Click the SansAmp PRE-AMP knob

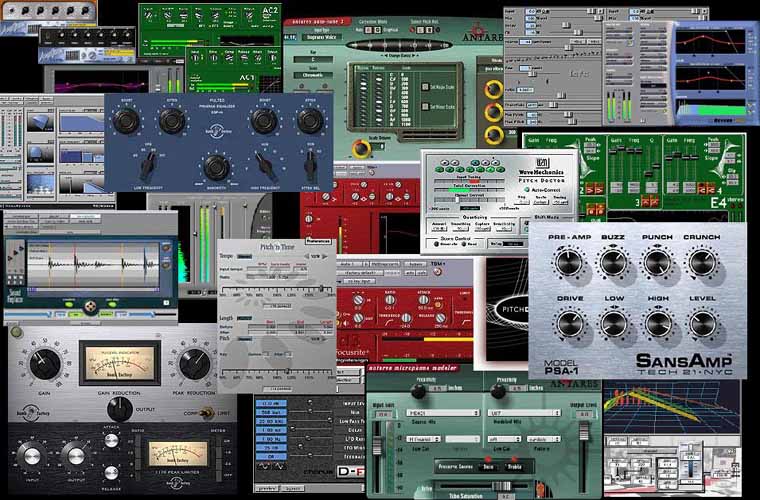569,263
